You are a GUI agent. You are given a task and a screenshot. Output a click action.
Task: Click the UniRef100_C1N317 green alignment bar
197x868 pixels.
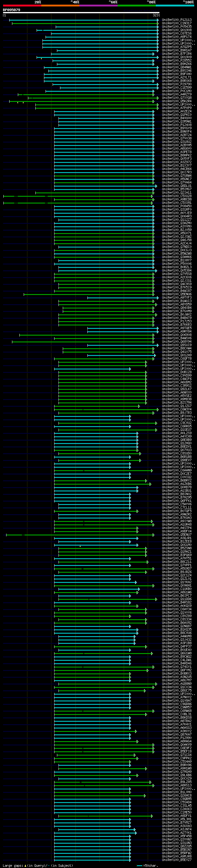85,24
